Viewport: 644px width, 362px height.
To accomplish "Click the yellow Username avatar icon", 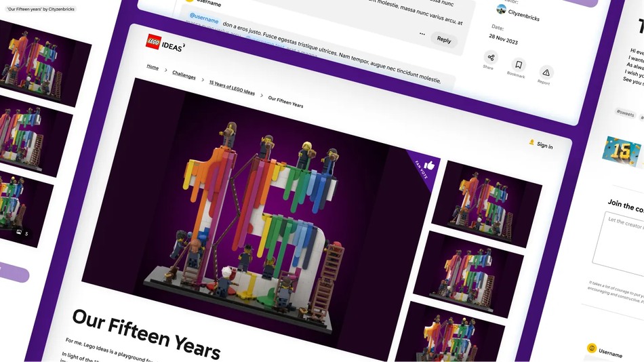I will coord(591,348).
